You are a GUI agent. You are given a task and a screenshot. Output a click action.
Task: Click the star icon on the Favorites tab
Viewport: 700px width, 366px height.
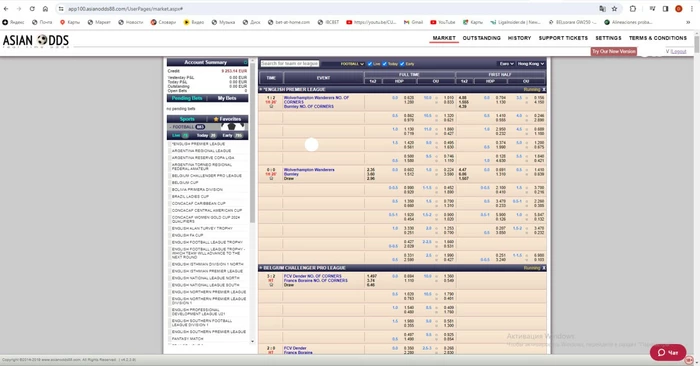click(216, 119)
